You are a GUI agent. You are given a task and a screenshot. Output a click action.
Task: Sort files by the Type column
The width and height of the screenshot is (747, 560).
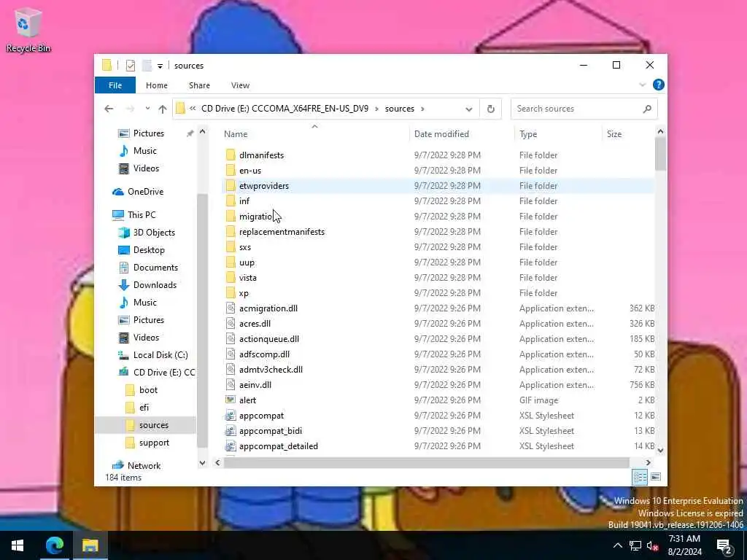tap(557, 134)
